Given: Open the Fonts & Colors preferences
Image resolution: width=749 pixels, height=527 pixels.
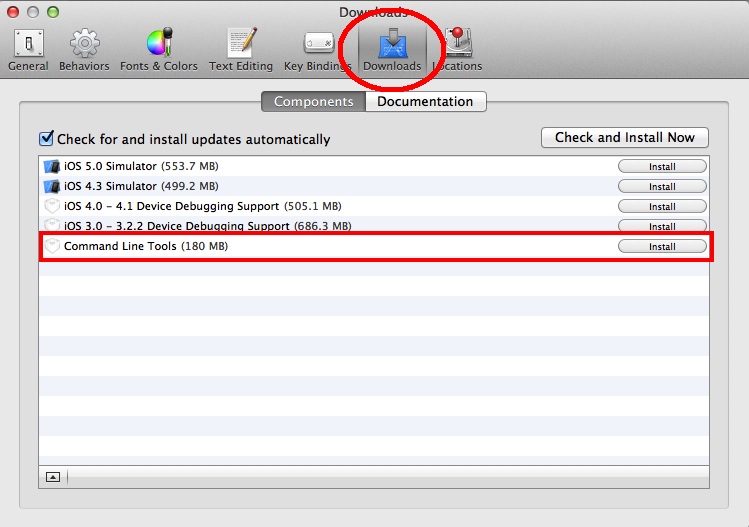Looking at the screenshot, I should tap(159, 50).
